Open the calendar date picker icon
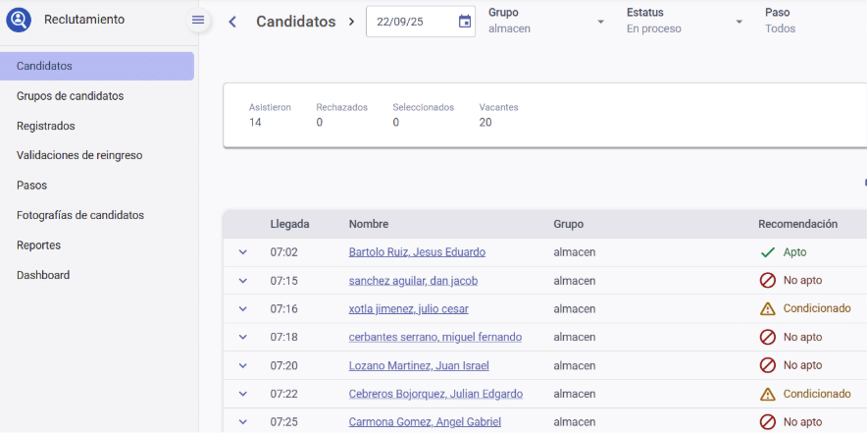The height and width of the screenshot is (433, 868). 465,22
